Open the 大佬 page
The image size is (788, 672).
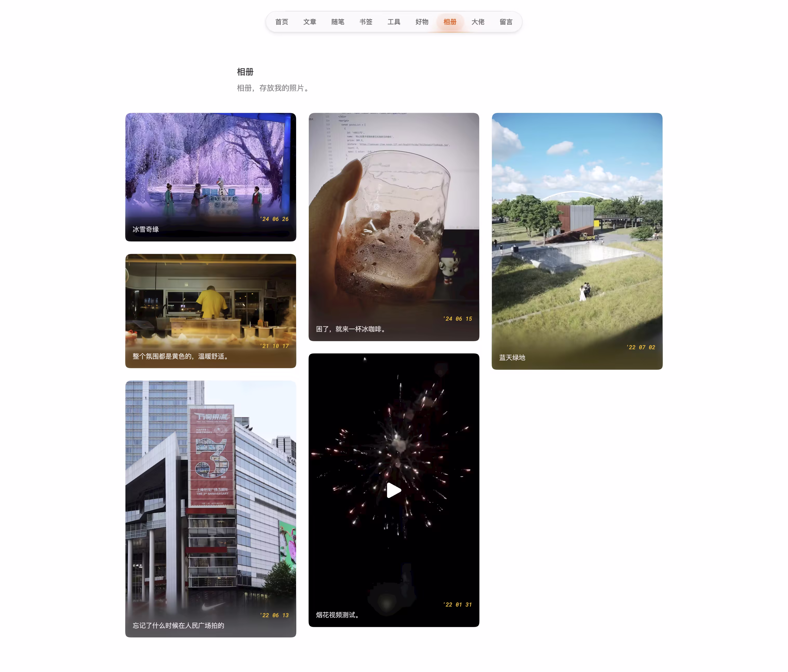tap(478, 22)
